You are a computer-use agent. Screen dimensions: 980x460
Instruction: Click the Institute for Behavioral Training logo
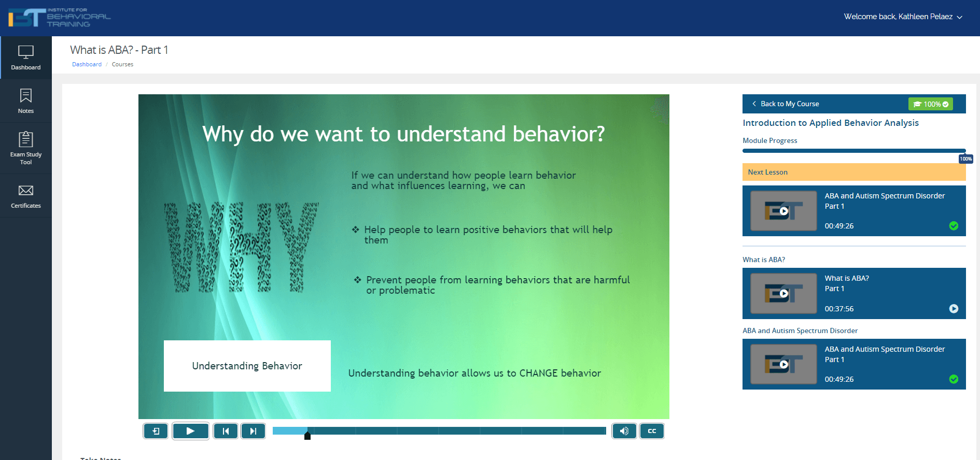coord(59,18)
